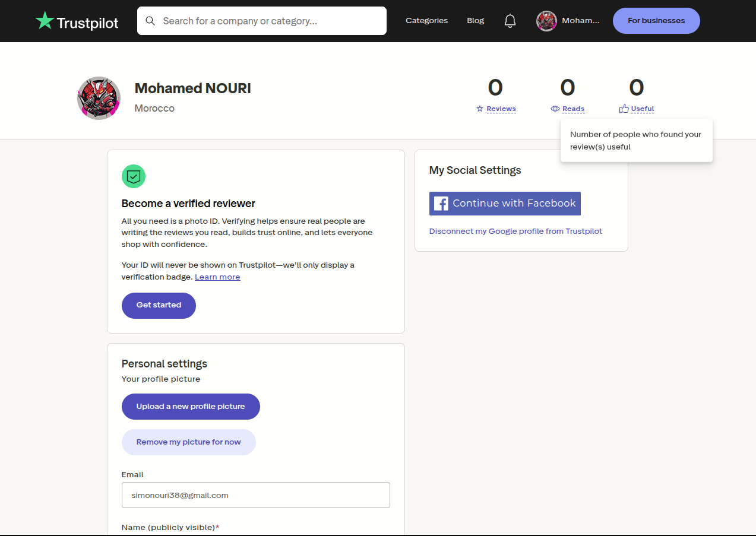
Task: Click the Facebook logo icon
Action: [x=441, y=204]
